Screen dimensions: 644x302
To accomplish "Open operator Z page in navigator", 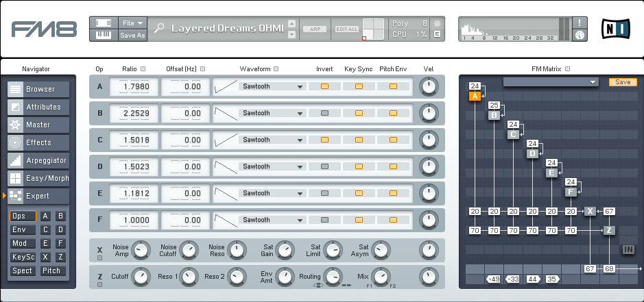I will (61, 257).
